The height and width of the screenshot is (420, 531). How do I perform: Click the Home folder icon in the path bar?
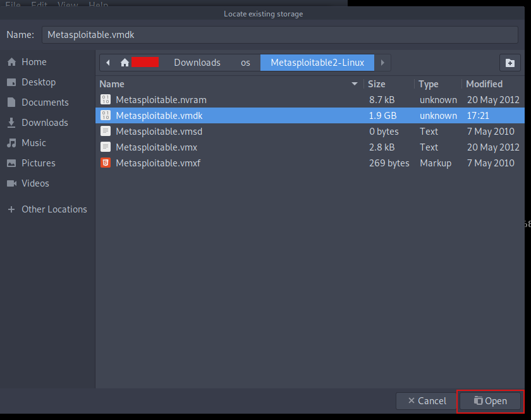click(x=125, y=63)
